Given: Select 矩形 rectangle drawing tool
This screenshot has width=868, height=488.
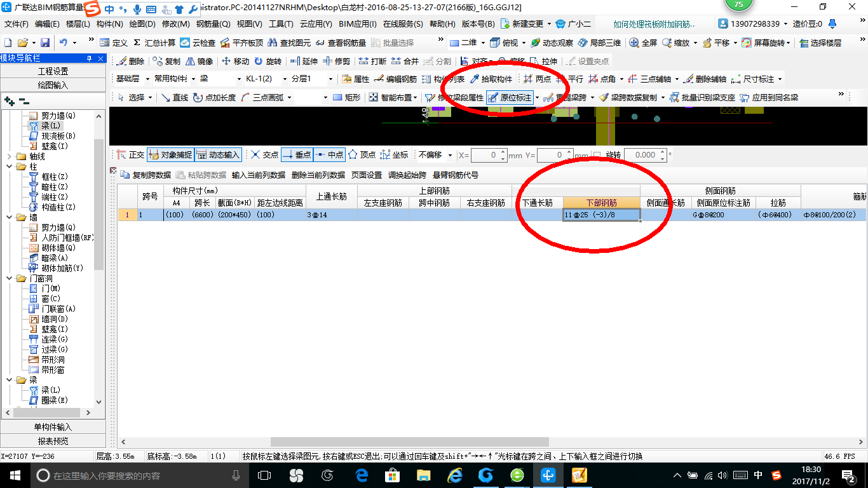Looking at the screenshot, I should tap(347, 98).
